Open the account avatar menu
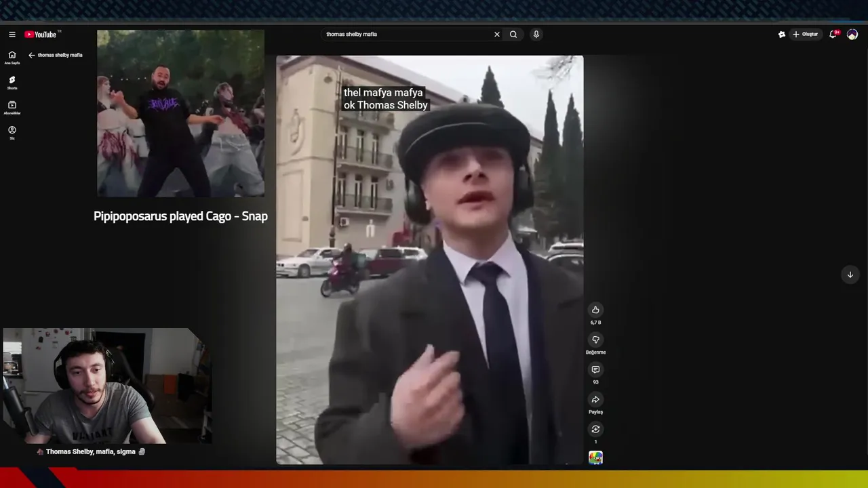The width and height of the screenshot is (868, 488). 852,35
